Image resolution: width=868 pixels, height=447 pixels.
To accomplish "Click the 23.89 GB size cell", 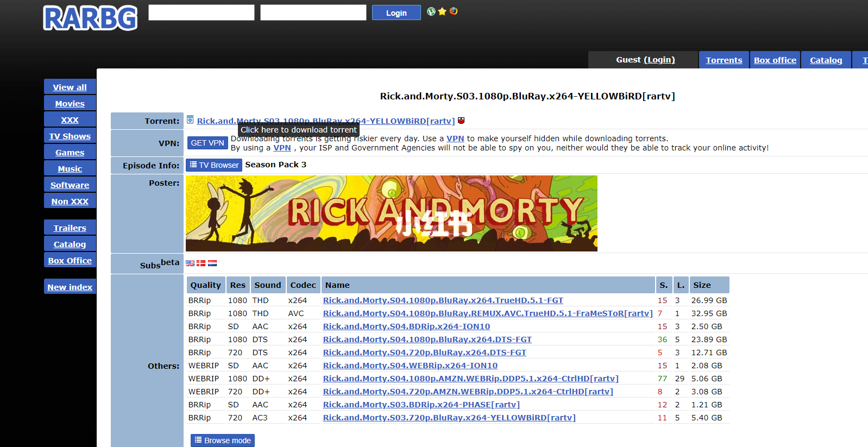I will click(x=709, y=339).
